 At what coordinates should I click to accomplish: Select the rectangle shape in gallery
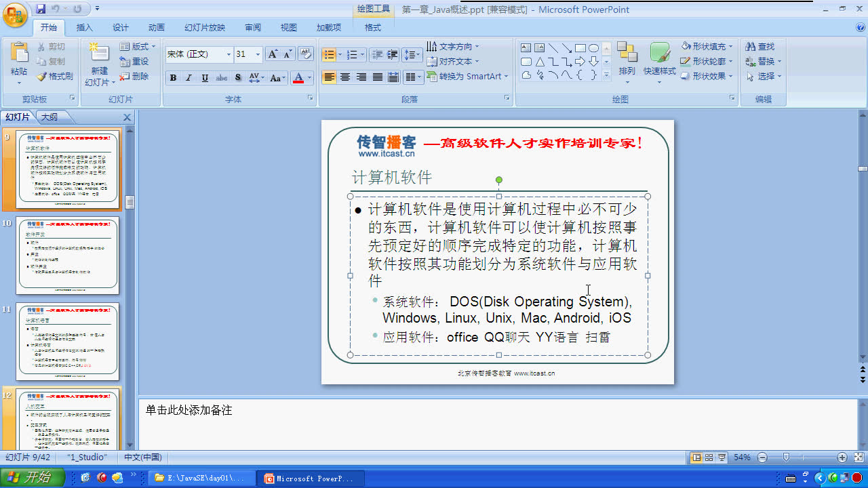(x=580, y=48)
